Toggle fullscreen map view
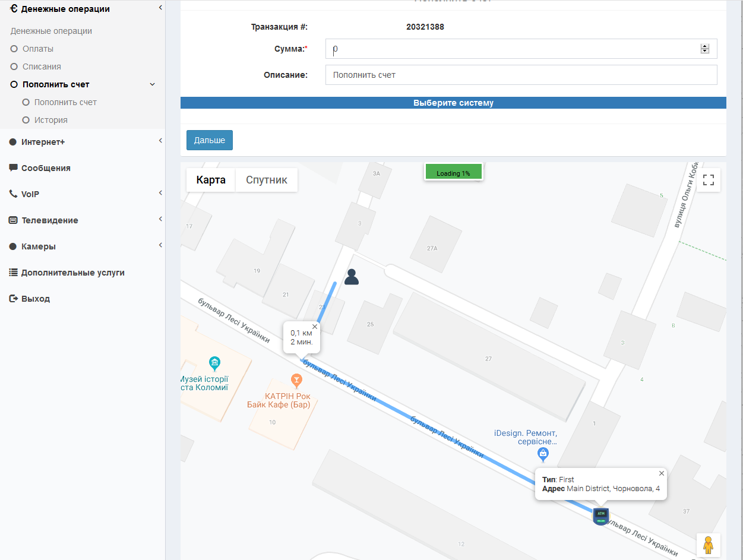This screenshot has width=743, height=560. [x=708, y=180]
